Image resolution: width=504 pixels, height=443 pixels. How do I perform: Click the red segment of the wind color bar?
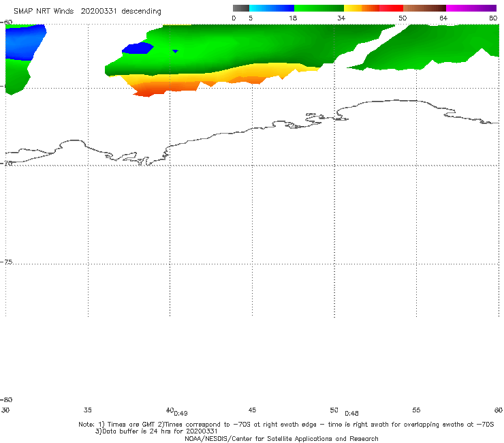(391, 8)
